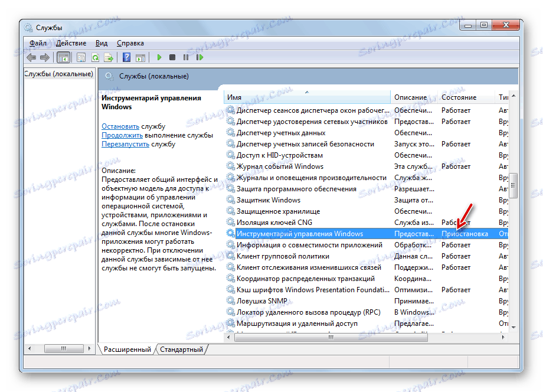Select Журналы и оповещения производительности row
Screen dimensions: 543x392
(367, 178)
